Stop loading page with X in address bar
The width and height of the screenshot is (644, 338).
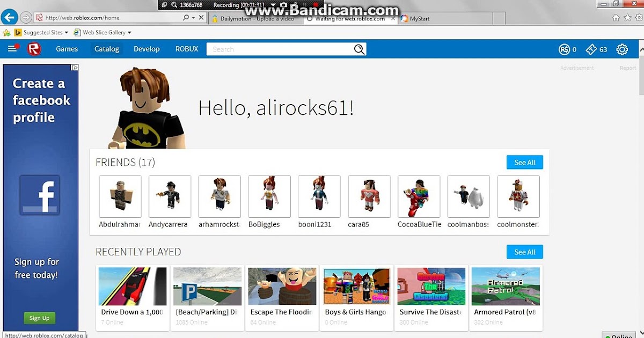pos(201,18)
